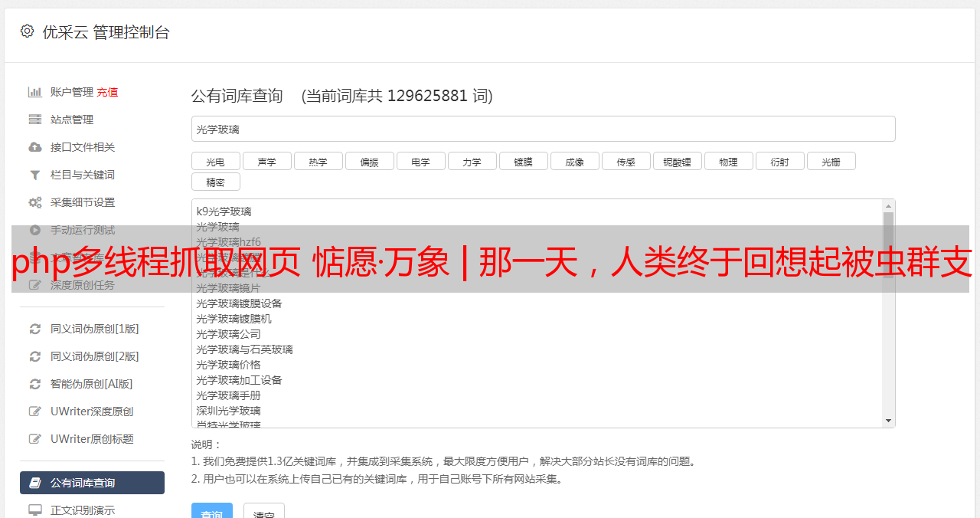This screenshot has width=980, height=518.
Task: Select the 铌酸锂 tag button
Action: tap(677, 161)
